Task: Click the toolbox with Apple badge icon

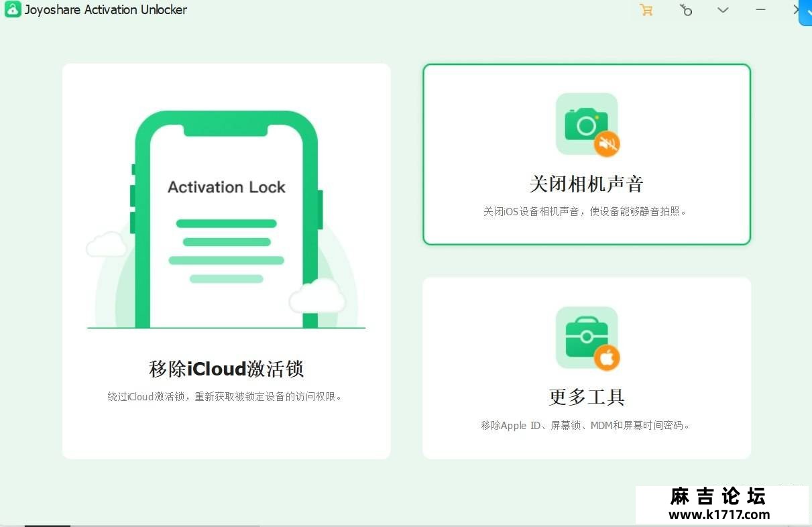Action: [x=587, y=338]
